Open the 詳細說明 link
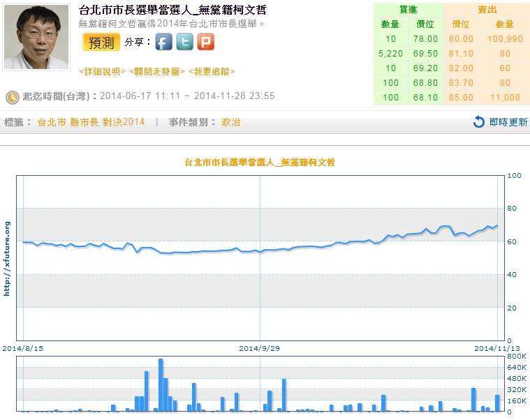This screenshot has height=420, width=530. point(102,72)
